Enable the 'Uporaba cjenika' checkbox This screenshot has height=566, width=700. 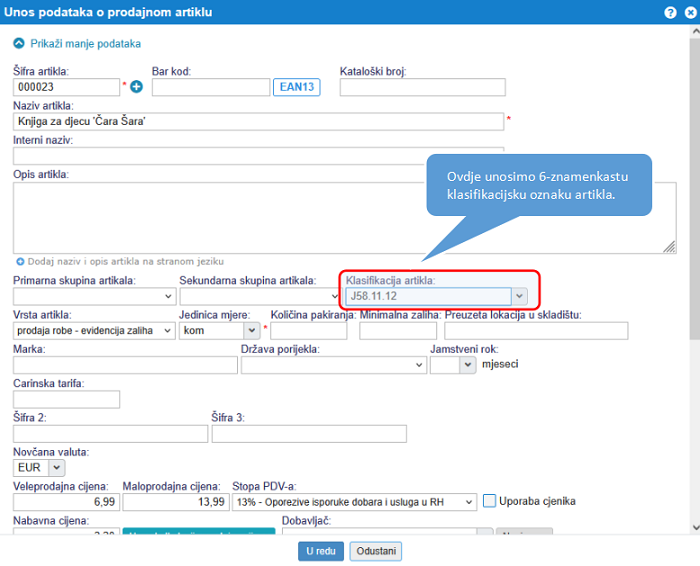[490, 501]
